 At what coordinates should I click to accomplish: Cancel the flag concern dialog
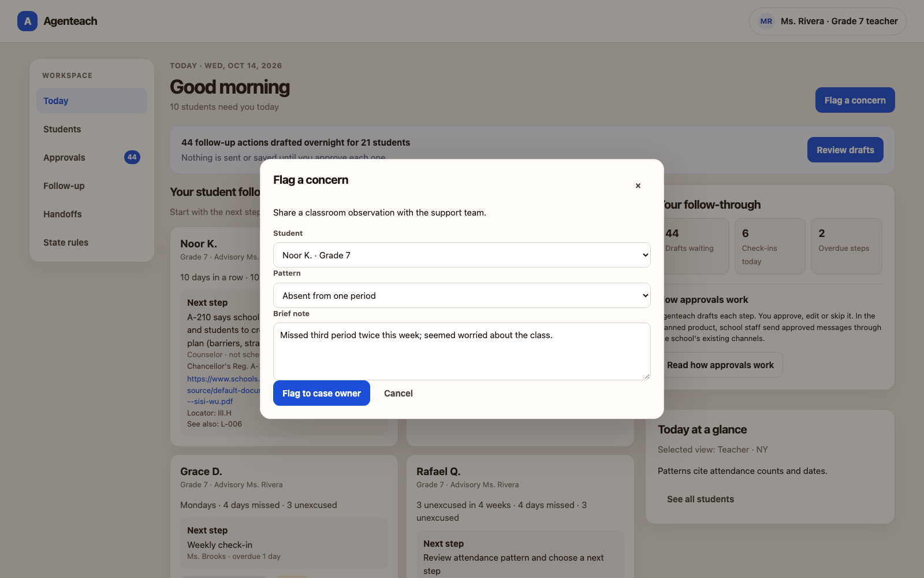(x=398, y=393)
